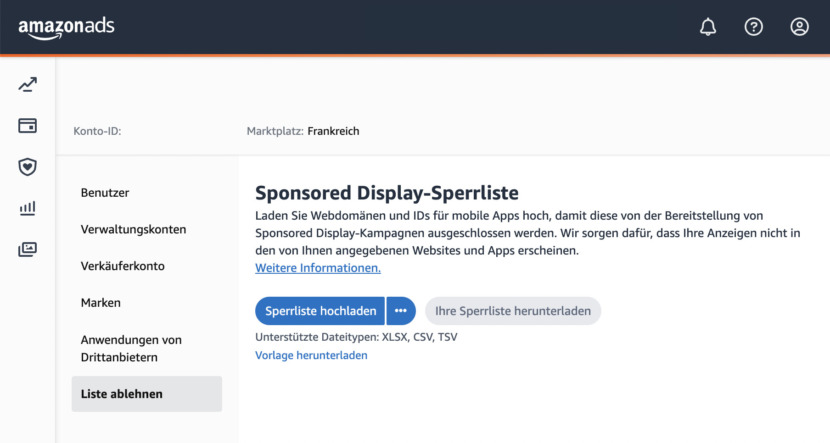Open the billing card icon in sidebar
This screenshot has width=830, height=443.
(28, 125)
